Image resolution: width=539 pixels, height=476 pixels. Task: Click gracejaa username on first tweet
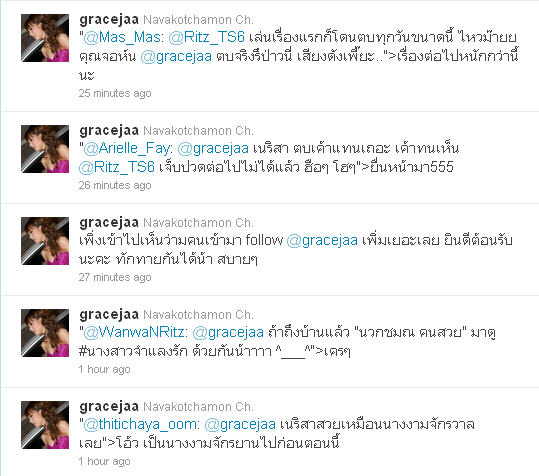pyautogui.click(x=109, y=20)
